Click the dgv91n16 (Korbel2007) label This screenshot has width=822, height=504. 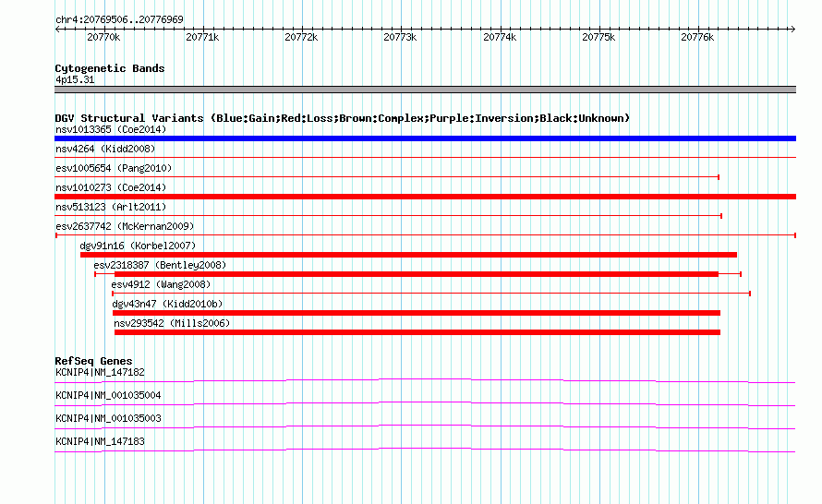[x=138, y=246]
